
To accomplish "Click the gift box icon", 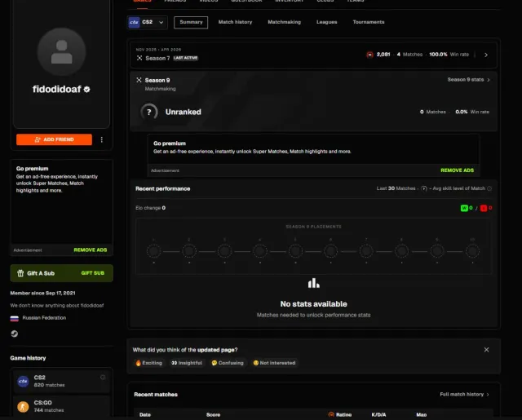I will (x=20, y=273).
